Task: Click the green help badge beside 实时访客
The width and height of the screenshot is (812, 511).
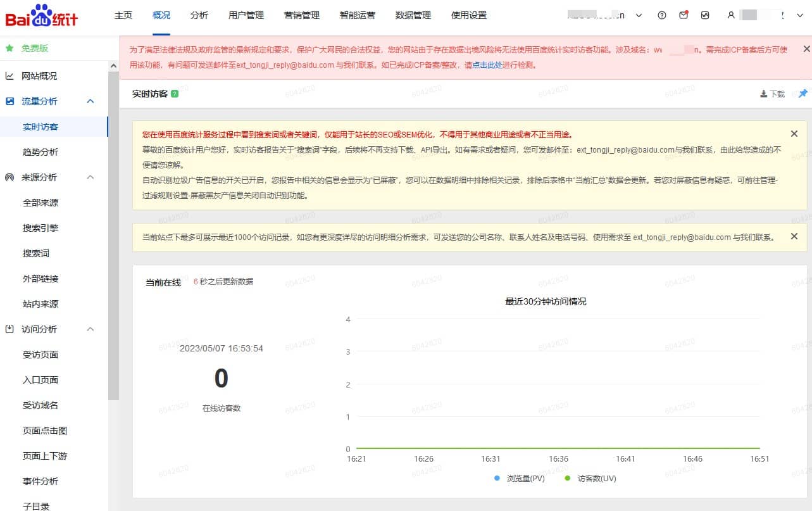Action: (x=175, y=94)
